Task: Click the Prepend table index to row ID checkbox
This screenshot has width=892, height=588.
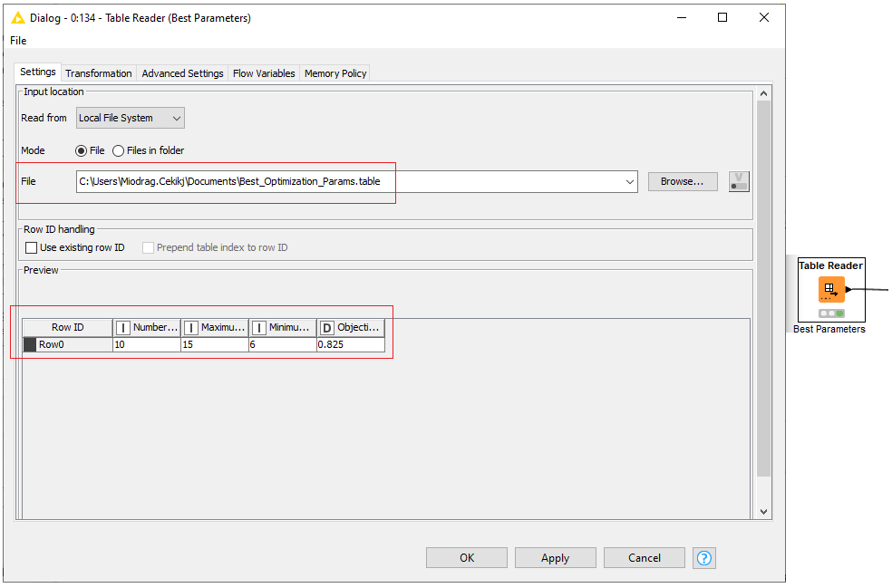Action: pyautogui.click(x=148, y=248)
